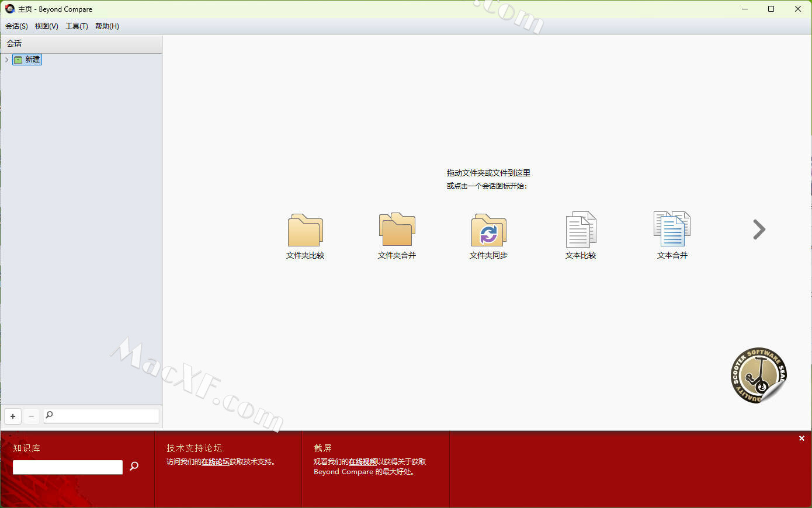Launch the 文件夹同步 folder sync session
Image resolution: width=812 pixels, height=508 pixels.
pyautogui.click(x=488, y=236)
